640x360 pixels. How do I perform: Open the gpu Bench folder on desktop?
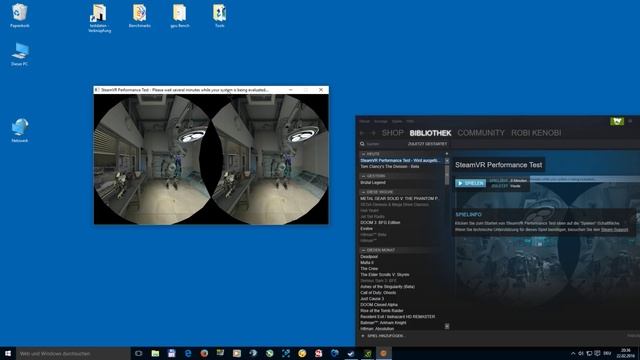[179, 16]
